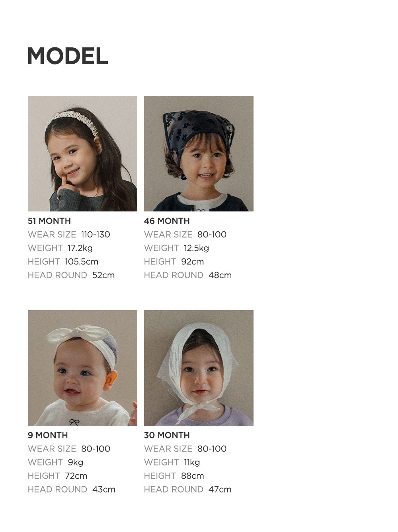The height and width of the screenshot is (532, 398).
Task: Click the 46 month model photo
Action: pos(199,154)
